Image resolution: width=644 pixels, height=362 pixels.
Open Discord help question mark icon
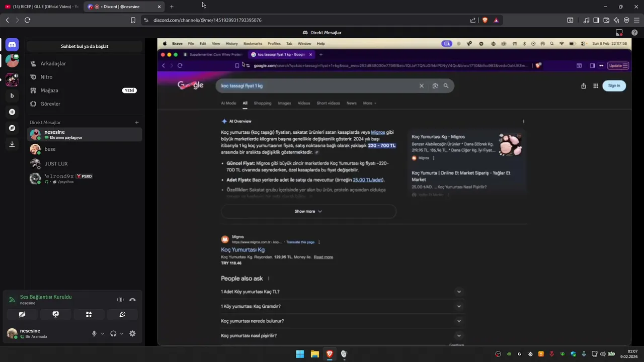(x=634, y=33)
